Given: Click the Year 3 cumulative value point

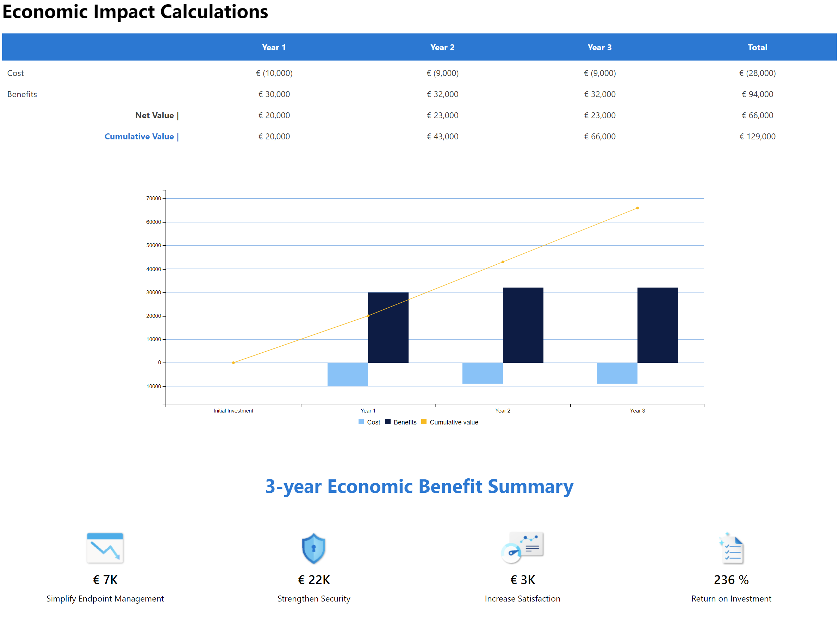Looking at the screenshot, I should coord(637,208).
